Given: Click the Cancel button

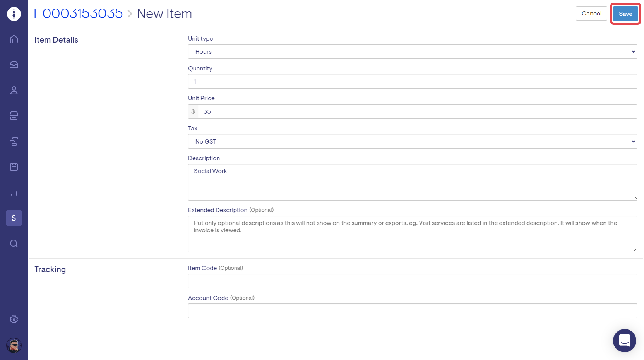Looking at the screenshot, I should tap(591, 14).
